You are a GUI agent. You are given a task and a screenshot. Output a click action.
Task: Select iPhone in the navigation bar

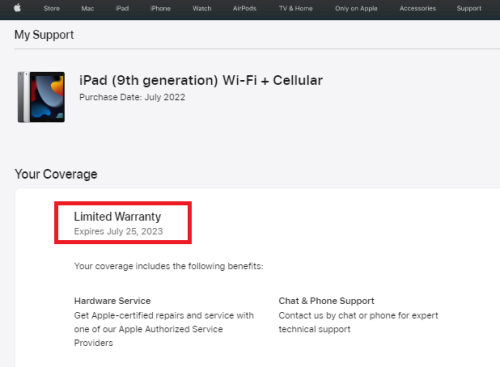click(x=160, y=9)
